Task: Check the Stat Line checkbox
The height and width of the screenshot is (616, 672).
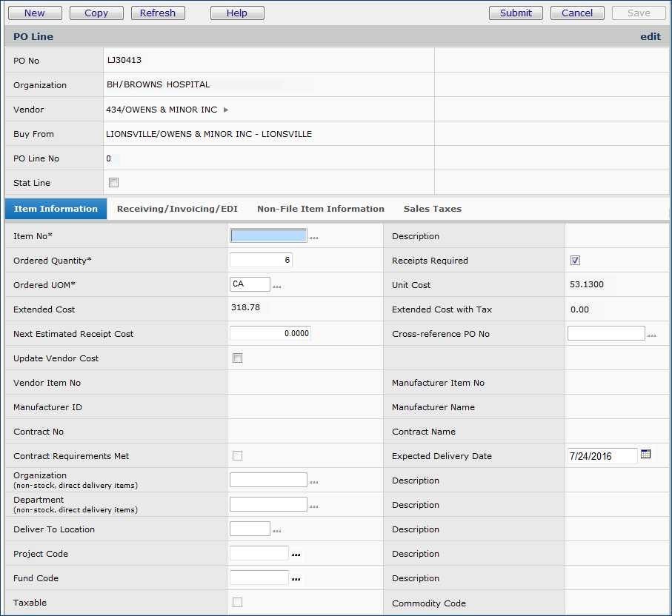Action: click(114, 183)
